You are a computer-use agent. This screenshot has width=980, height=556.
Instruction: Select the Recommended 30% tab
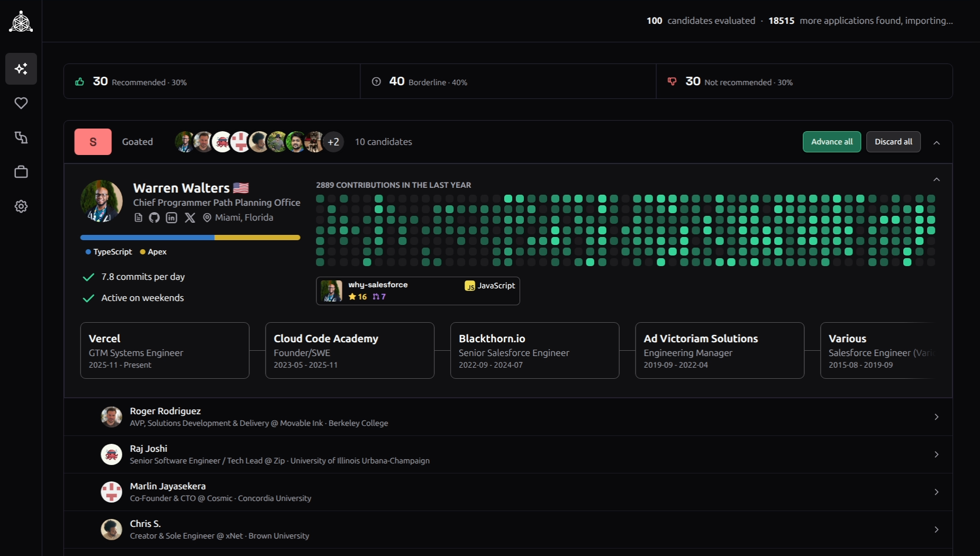click(x=212, y=81)
